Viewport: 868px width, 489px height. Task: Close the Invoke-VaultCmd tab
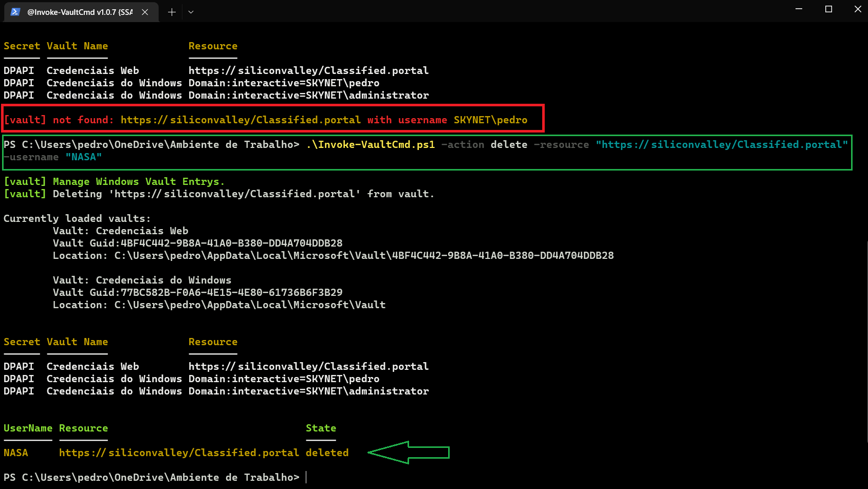point(145,12)
